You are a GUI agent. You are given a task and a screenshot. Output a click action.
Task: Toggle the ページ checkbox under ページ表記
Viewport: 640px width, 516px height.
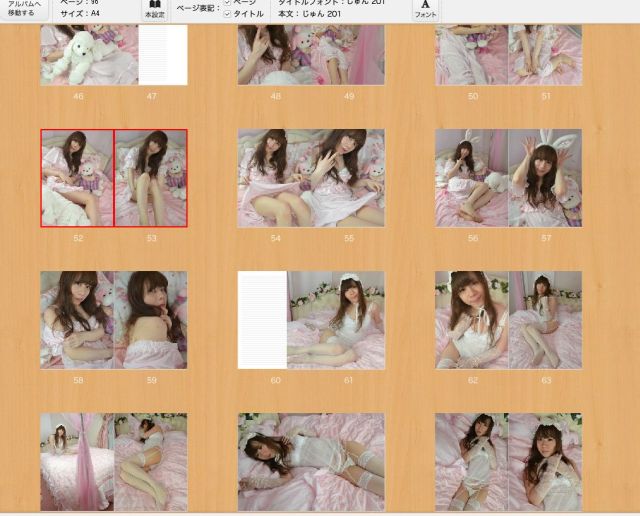coord(227,2)
